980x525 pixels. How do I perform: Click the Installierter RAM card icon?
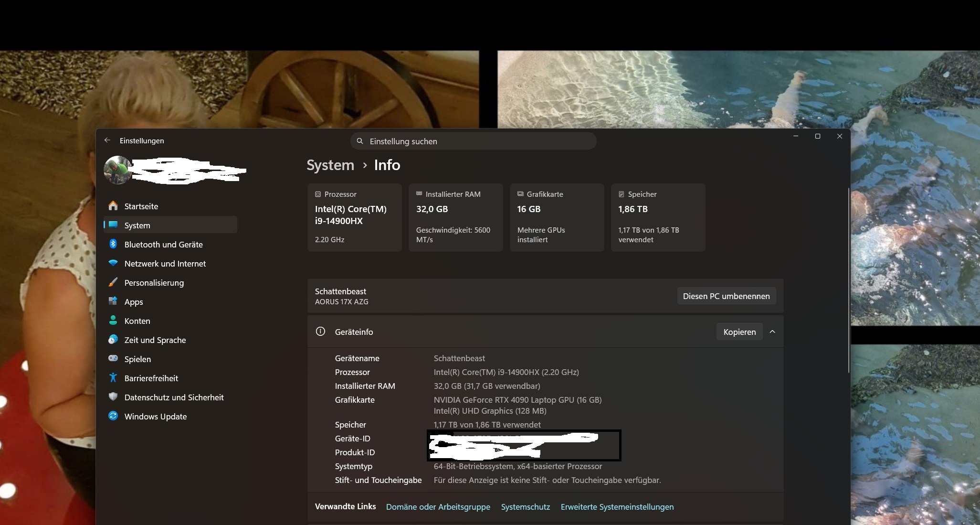coord(419,194)
